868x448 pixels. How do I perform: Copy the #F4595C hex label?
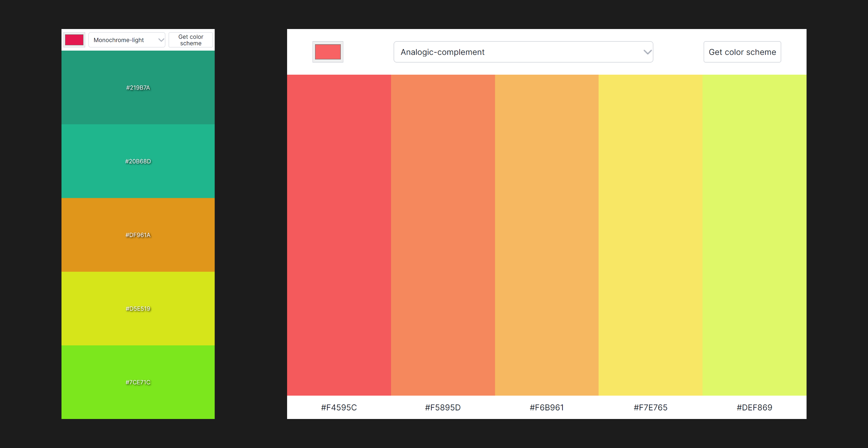click(x=339, y=407)
